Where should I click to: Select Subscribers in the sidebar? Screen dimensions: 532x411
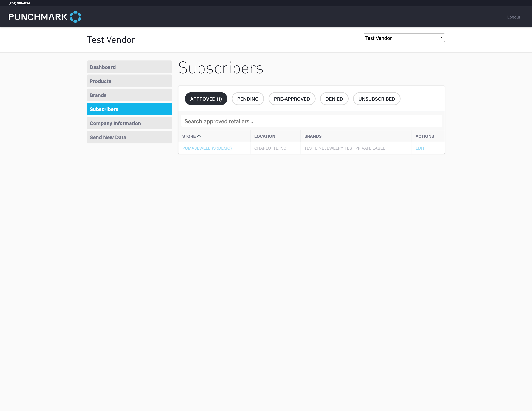[129, 109]
